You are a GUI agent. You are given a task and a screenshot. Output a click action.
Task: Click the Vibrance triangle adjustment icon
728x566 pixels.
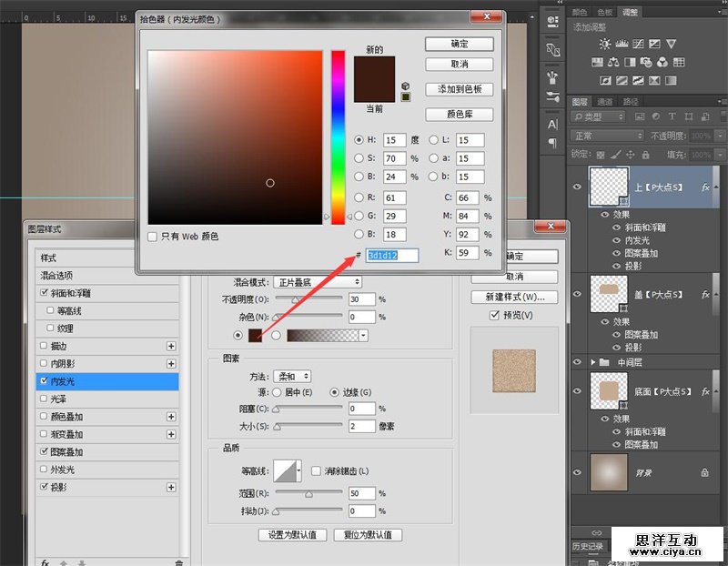[x=671, y=44]
